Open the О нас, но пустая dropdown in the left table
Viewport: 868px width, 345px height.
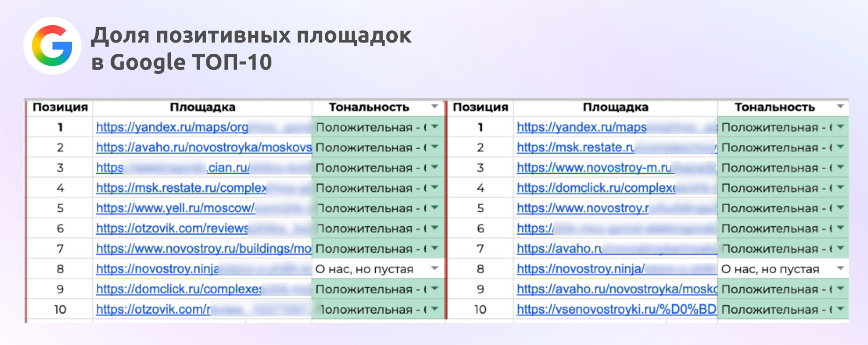coord(435,268)
